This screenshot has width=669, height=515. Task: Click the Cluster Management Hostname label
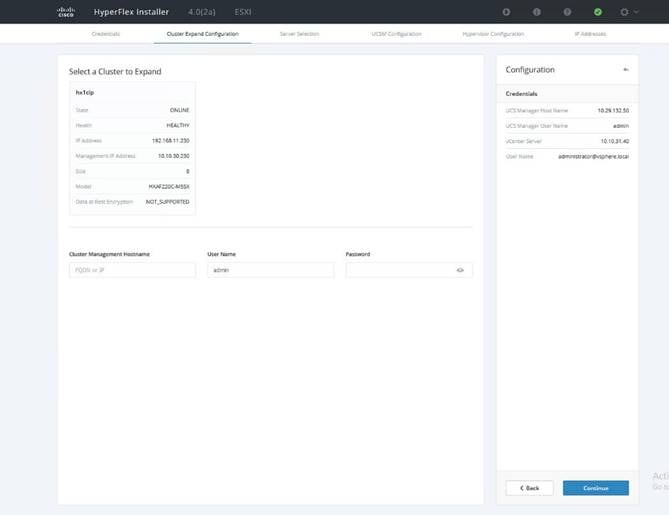pos(109,254)
